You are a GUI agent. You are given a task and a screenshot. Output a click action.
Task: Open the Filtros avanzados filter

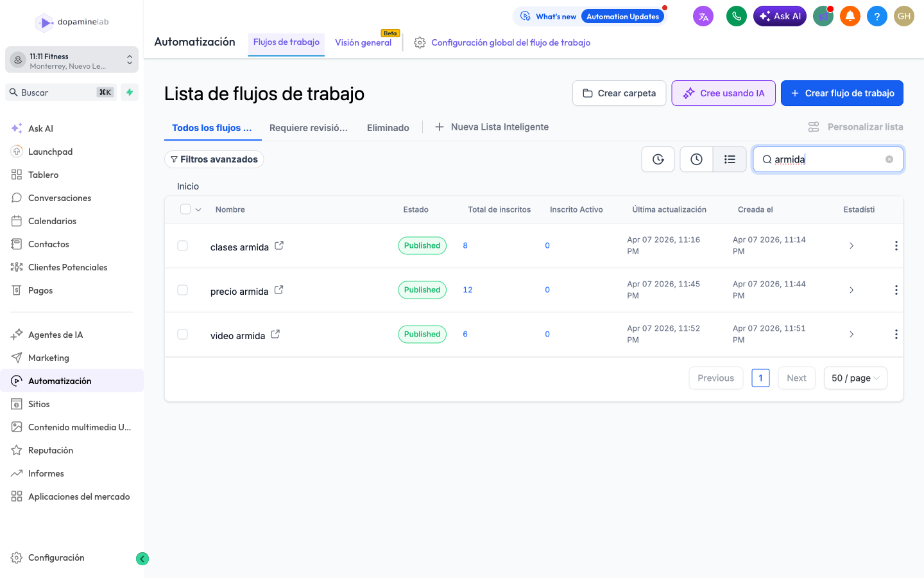[x=214, y=159]
